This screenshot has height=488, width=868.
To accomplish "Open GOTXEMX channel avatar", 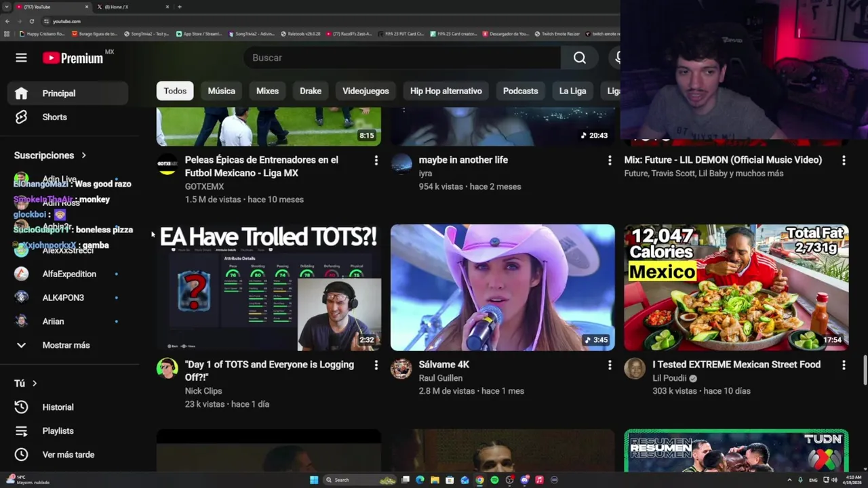I will [x=167, y=164].
